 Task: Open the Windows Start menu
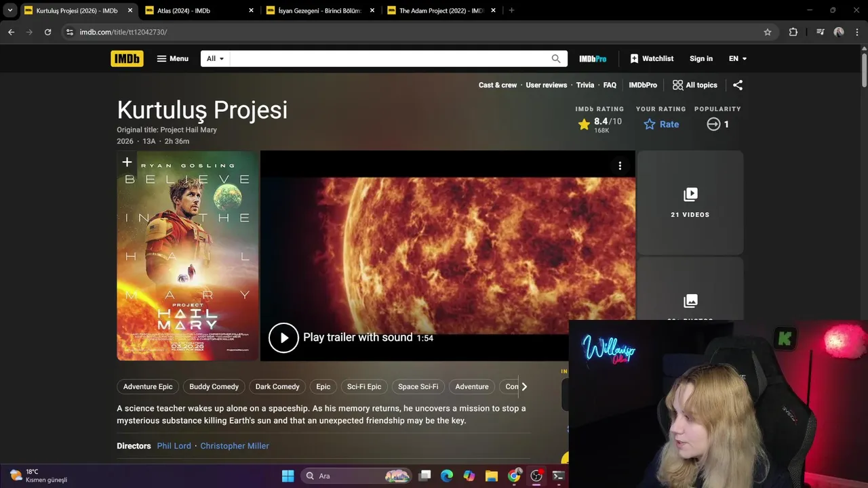pyautogui.click(x=288, y=476)
